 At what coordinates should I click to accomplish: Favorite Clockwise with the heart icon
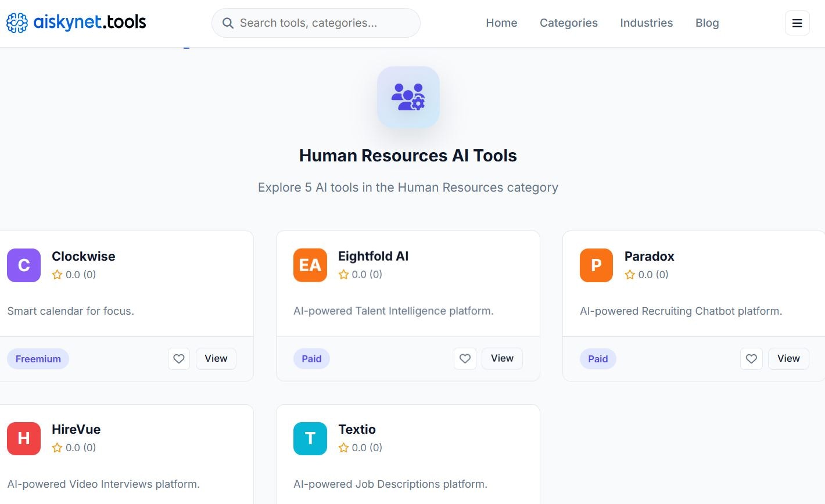click(x=179, y=359)
